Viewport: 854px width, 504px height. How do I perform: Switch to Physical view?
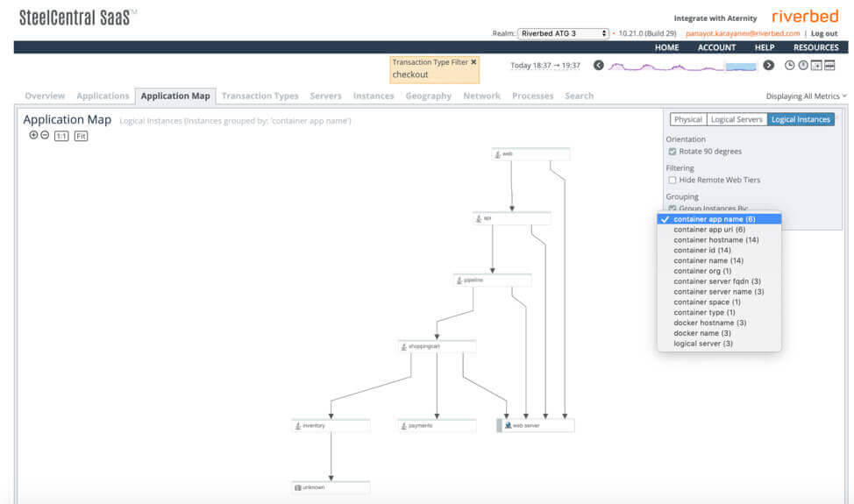688,119
